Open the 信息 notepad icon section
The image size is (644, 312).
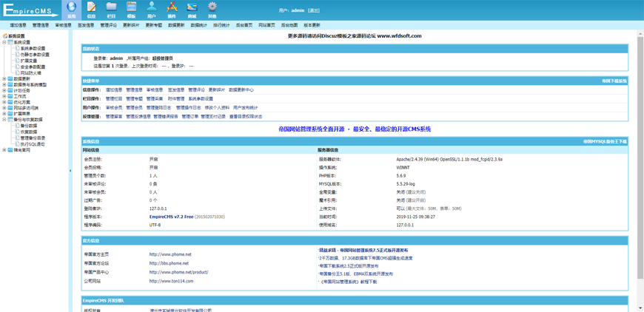point(91,10)
